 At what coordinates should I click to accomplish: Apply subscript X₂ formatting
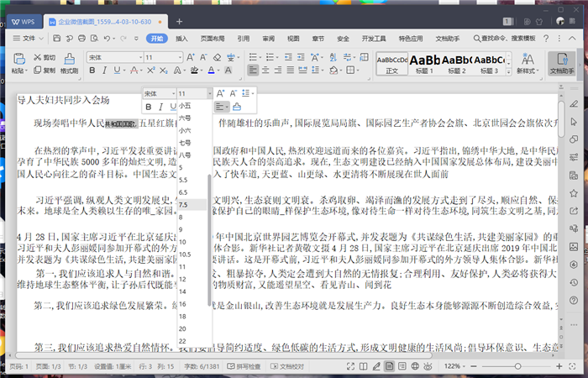pos(164,70)
